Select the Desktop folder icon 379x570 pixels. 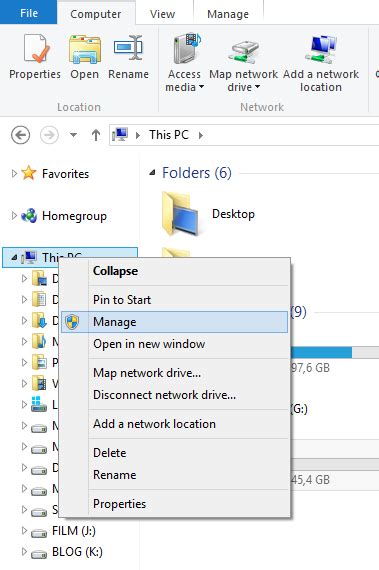[181, 213]
